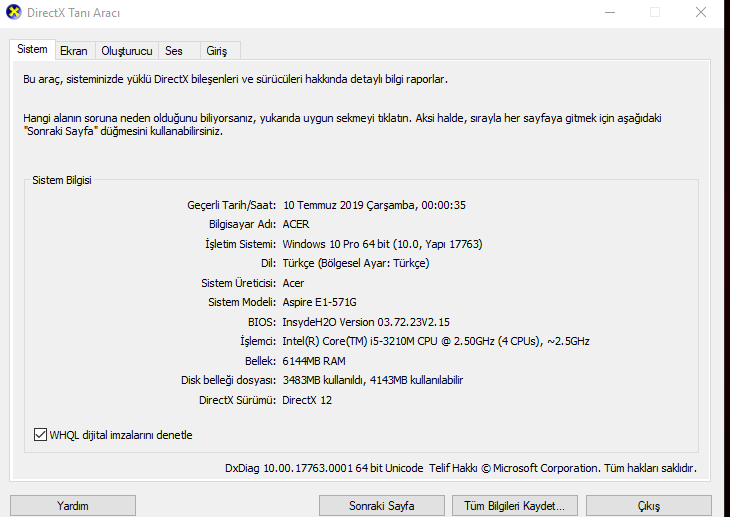Image resolution: width=730 pixels, height=517 pixels.
Task: Toggle the WHQL dijital imzalarını denetle checkbox
Action: tap(41, 435)
